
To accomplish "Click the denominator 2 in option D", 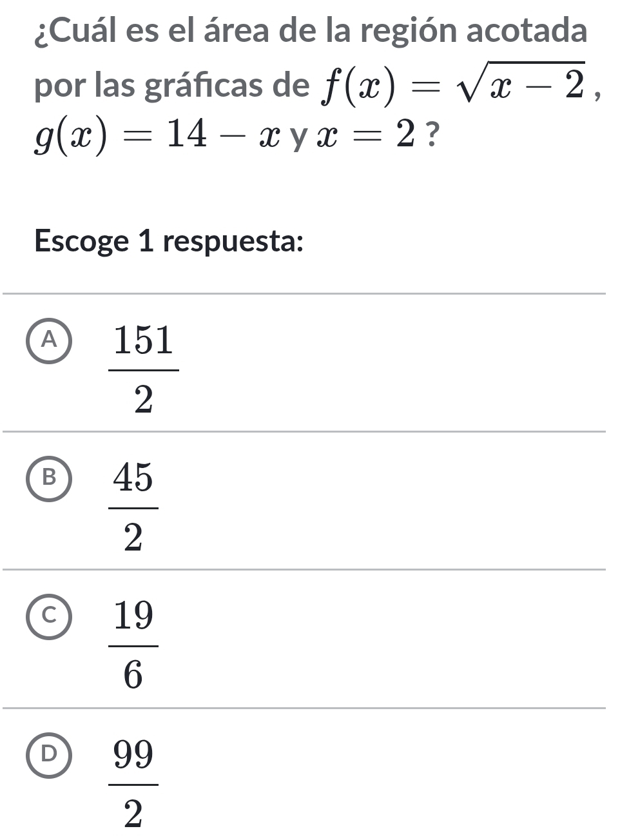I will tap(133, 814).
